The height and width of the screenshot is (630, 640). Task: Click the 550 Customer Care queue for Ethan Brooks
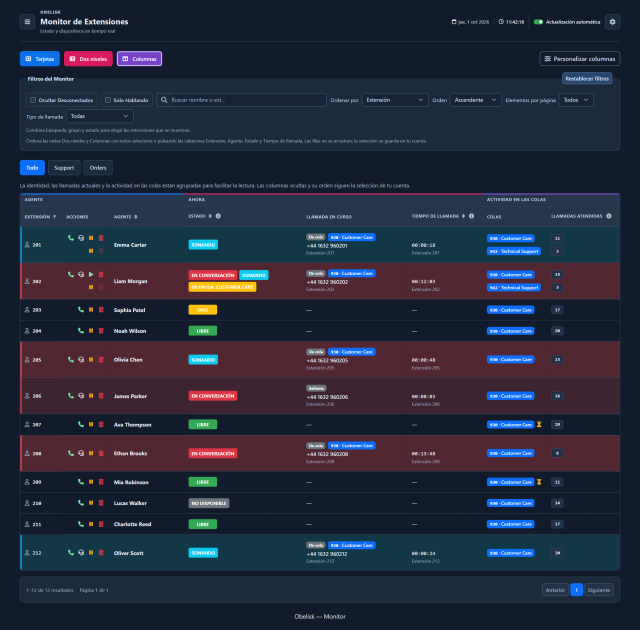click(510, 453)
